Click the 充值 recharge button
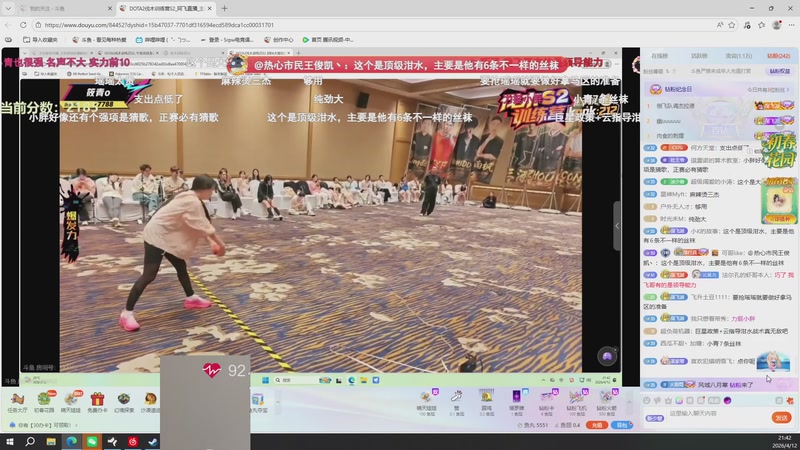 596,425
